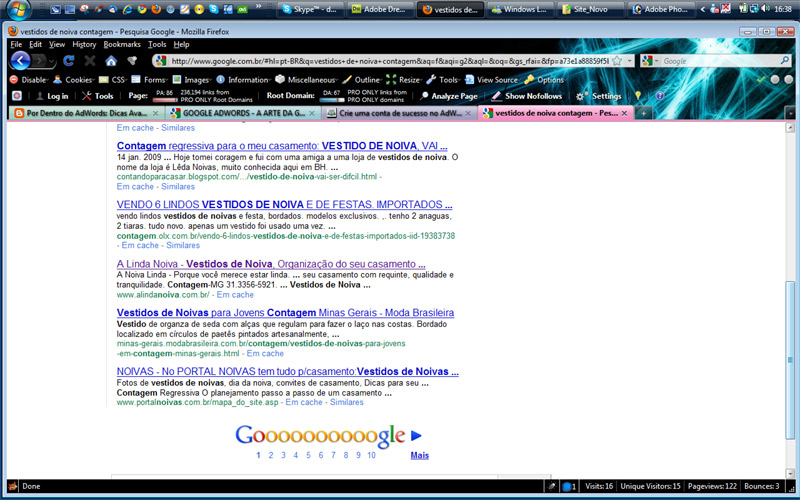
Task: Open the Forms dropdown menu
Action: click(150, 80)
